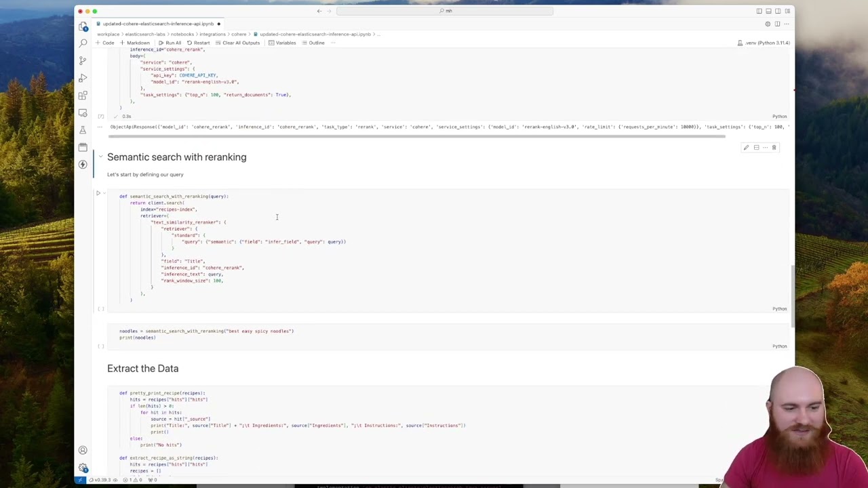Screen dimensions: 868x488
Task: Clear All Outputs of the notebook
Action: click(237, 43)
